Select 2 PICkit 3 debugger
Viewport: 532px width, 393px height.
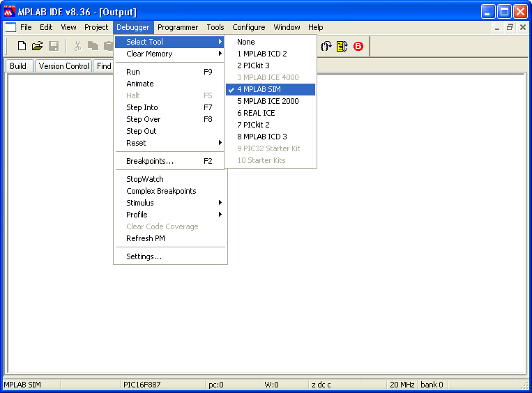[x=271, y=65]
